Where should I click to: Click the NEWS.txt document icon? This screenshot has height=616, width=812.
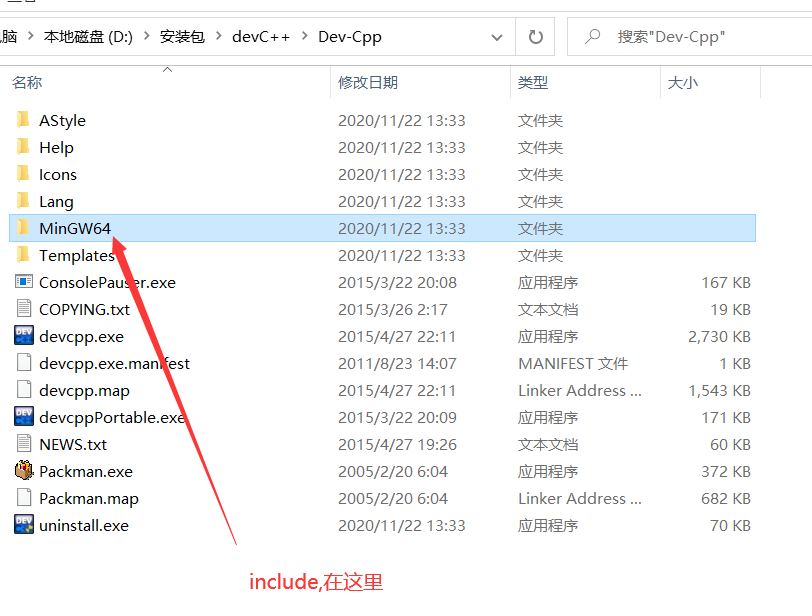24,444
